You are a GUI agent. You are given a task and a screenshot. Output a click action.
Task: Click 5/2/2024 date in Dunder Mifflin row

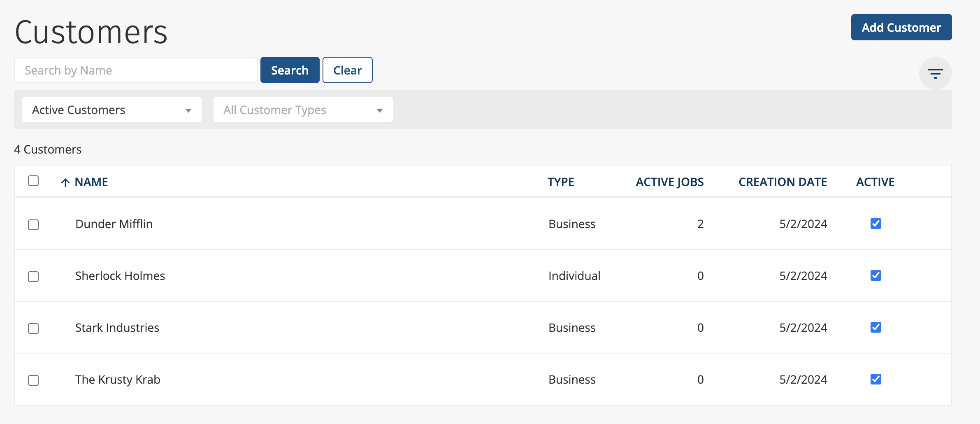(803, 224)
